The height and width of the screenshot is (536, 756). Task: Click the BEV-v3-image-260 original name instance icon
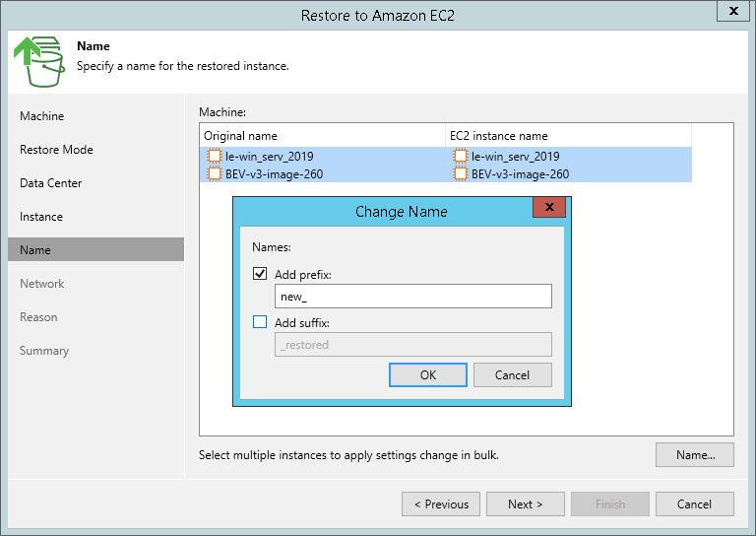pyautogui.click(x=214, y=173)
